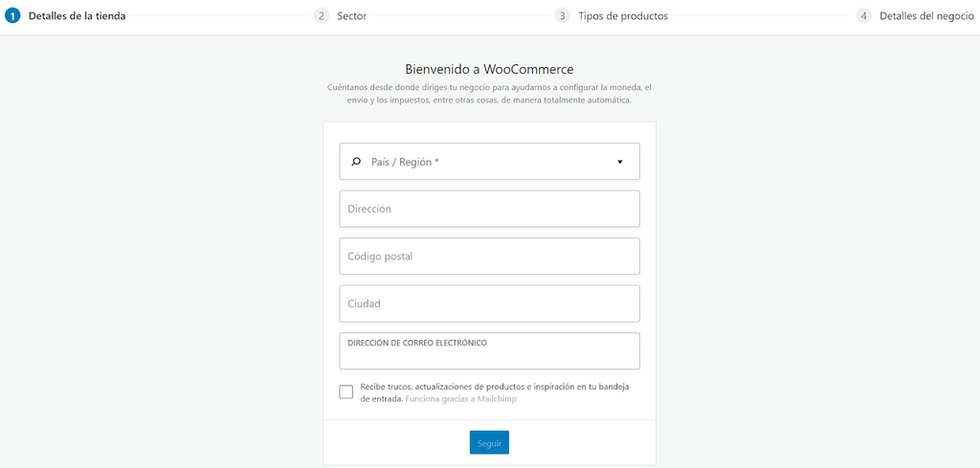Focus the Dirección de correo electrónico field
This screenshot has width=980, height=468.
pos(489,356)
